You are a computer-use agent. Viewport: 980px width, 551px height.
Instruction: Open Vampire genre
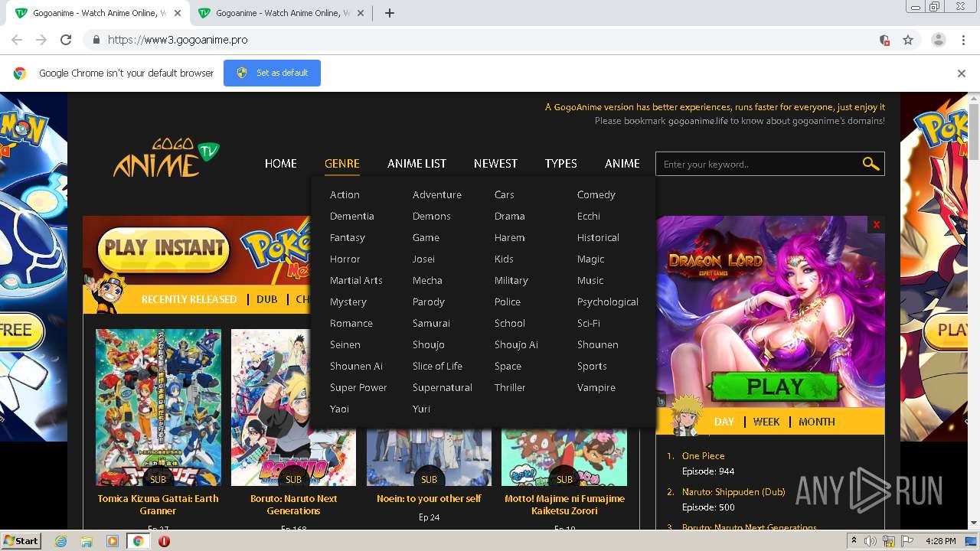[x=596, y=387]
